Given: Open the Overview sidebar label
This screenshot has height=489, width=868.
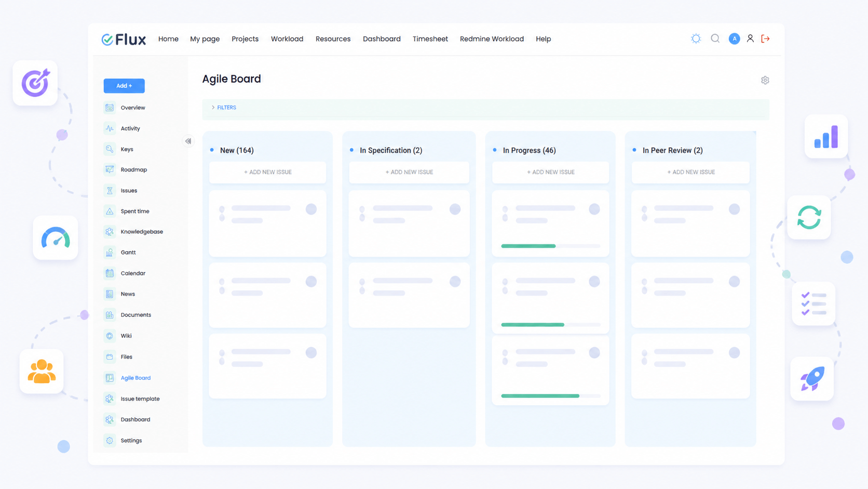Looking at the screenshot, I should 133,108.
